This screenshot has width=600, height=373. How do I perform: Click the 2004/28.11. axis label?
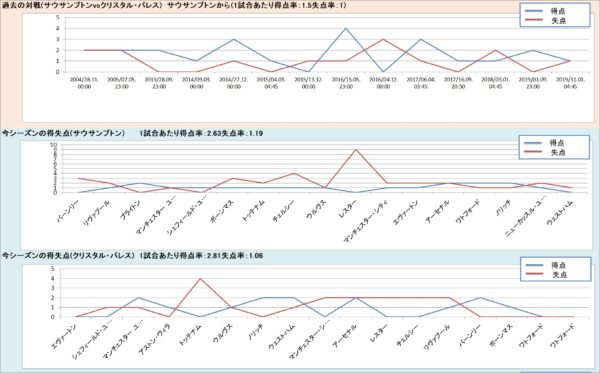84,83
